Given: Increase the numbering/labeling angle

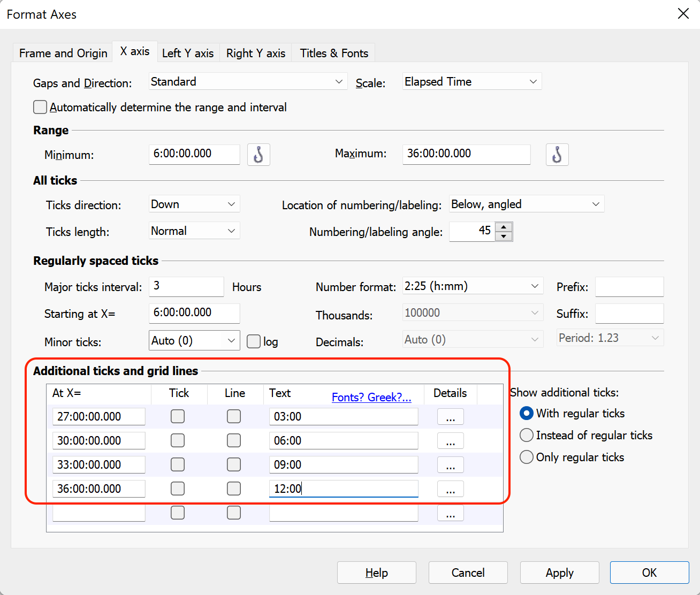Looking at the screenshot, I should 504,227.
